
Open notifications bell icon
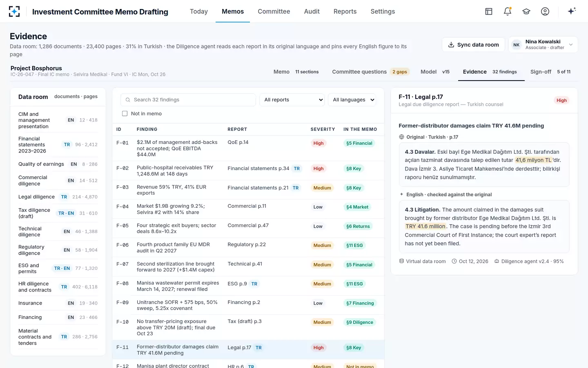click(x=508, y=11)
